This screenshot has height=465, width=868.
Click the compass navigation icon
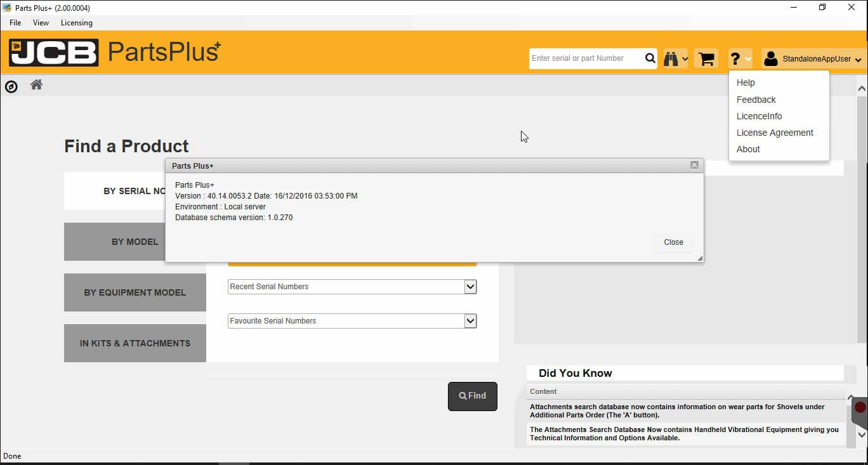(x=11, y=86)
